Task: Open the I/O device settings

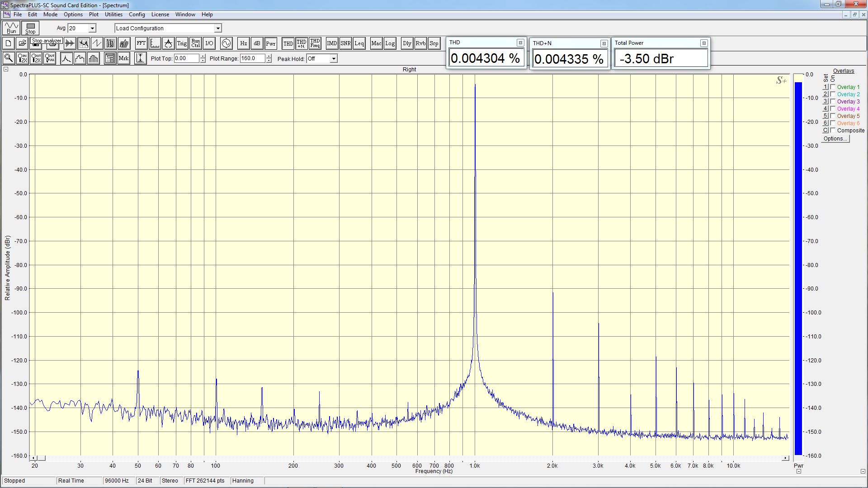Action: point(209,43)
